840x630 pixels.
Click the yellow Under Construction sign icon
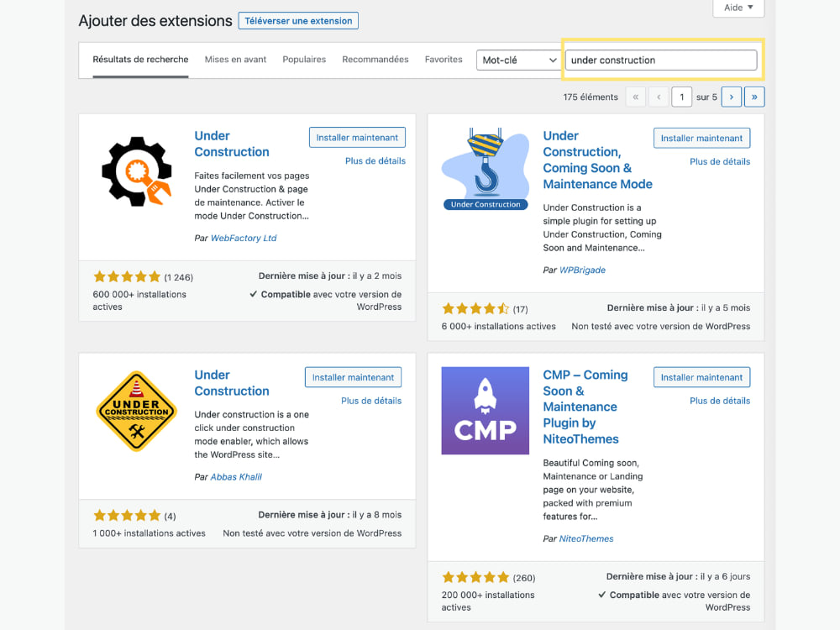pos(137,411)
